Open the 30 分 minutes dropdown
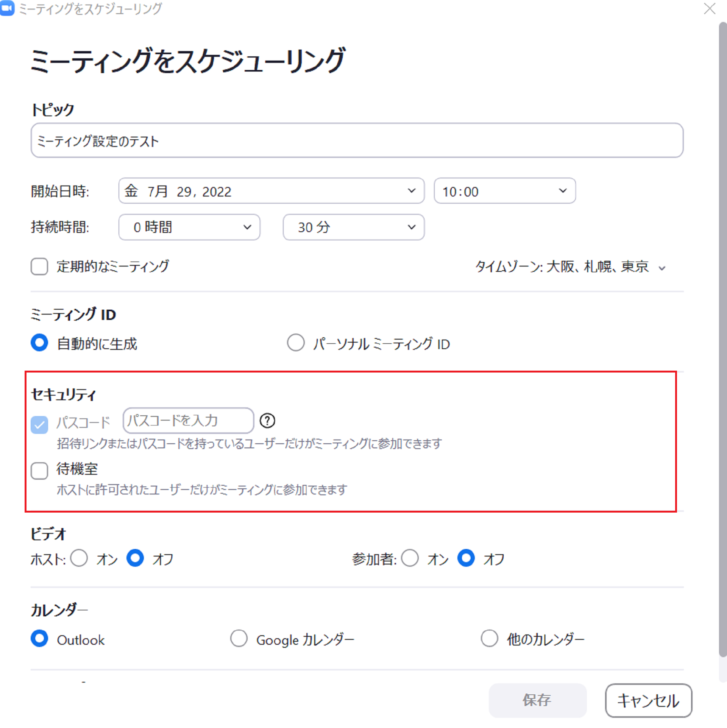This screenshot has height=728, width=727. 353,227
